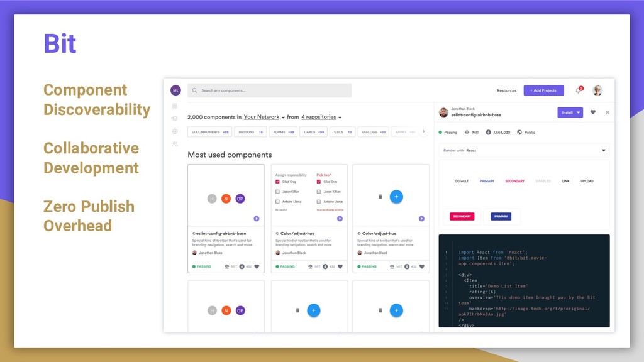644x362 pixels.
Task: Click the dark code snippet block
Action: [524, 281]
